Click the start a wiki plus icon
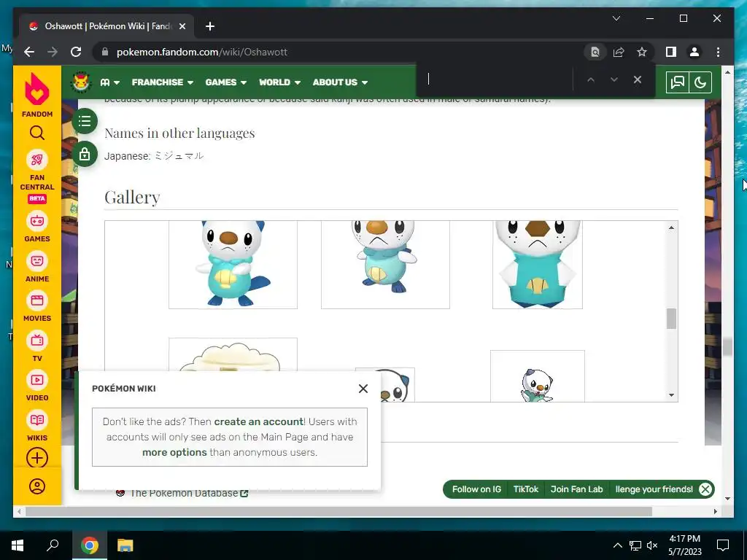 tap(37, 458)
